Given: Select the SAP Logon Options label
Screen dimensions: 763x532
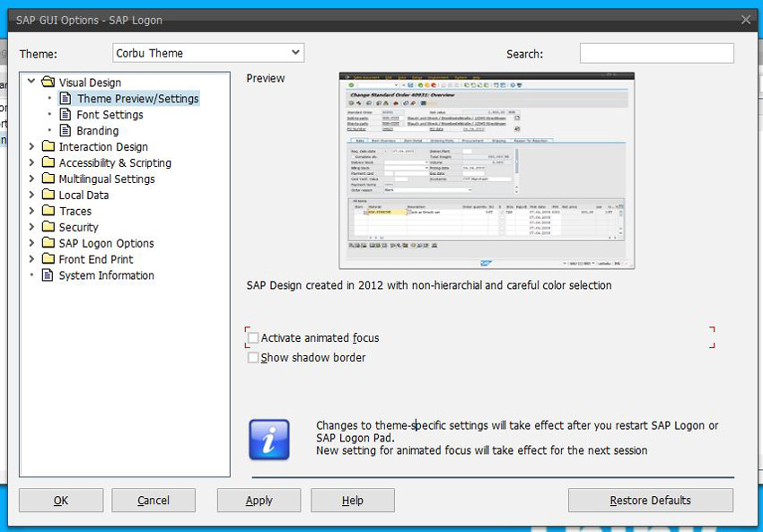Looking at the screenshot, I should pyautogui.click(x=106, y=243).
